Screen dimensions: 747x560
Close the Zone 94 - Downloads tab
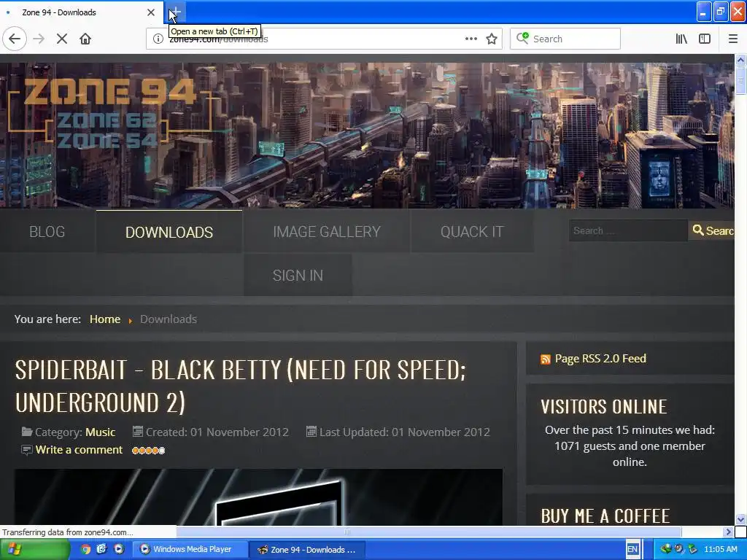pos(150,12)
